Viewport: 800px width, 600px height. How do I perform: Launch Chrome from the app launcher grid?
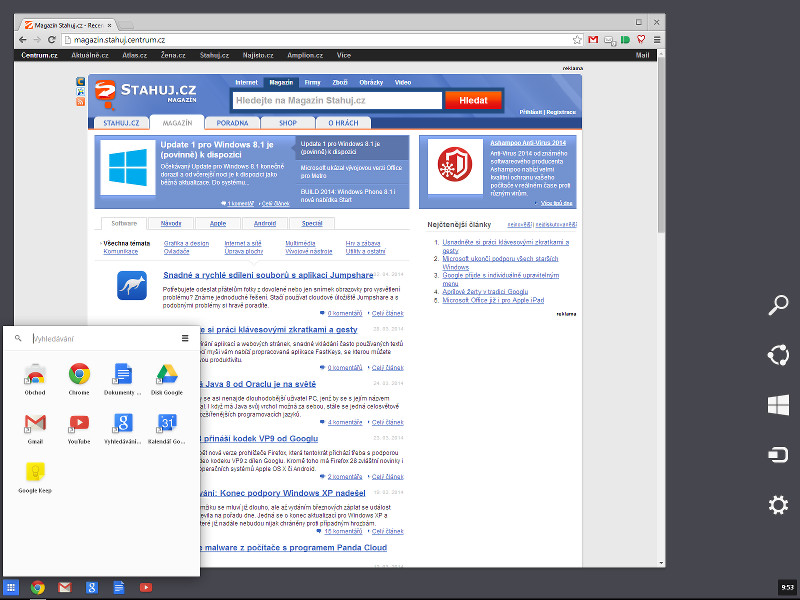coord(79,379)
